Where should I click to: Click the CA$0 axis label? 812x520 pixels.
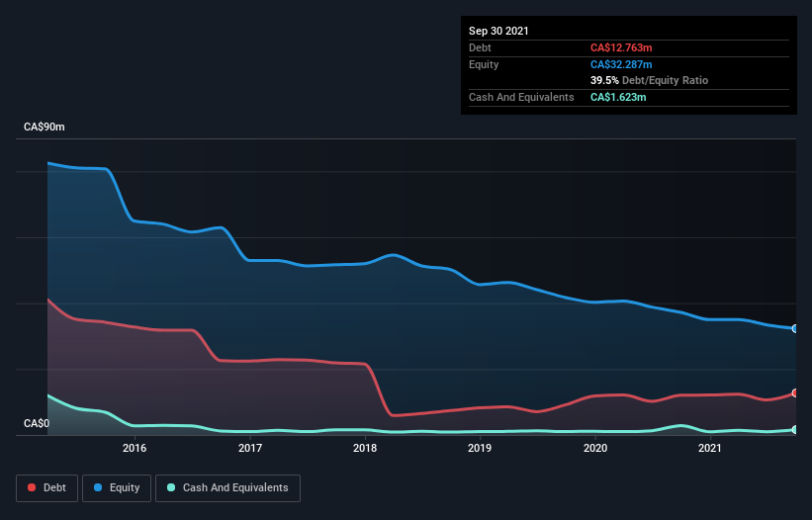click(37, 423)
